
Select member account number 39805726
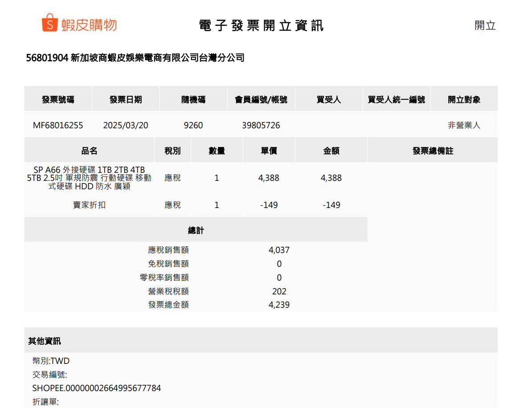tap(261, 126)
